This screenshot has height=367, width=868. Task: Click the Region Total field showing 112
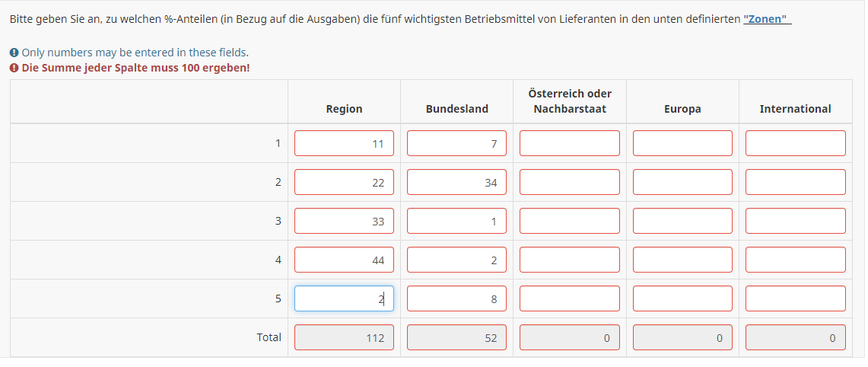pyautogui.click(x=344, y=337)
